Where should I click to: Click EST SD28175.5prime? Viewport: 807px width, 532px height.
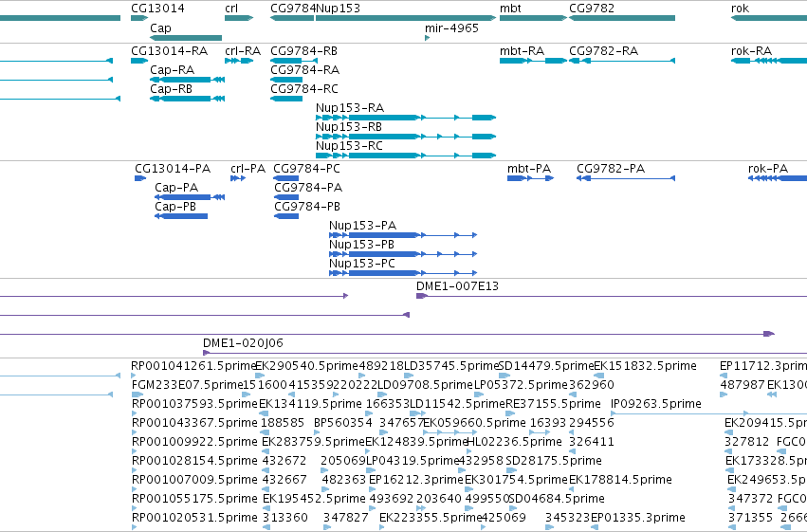click(554, 461)
